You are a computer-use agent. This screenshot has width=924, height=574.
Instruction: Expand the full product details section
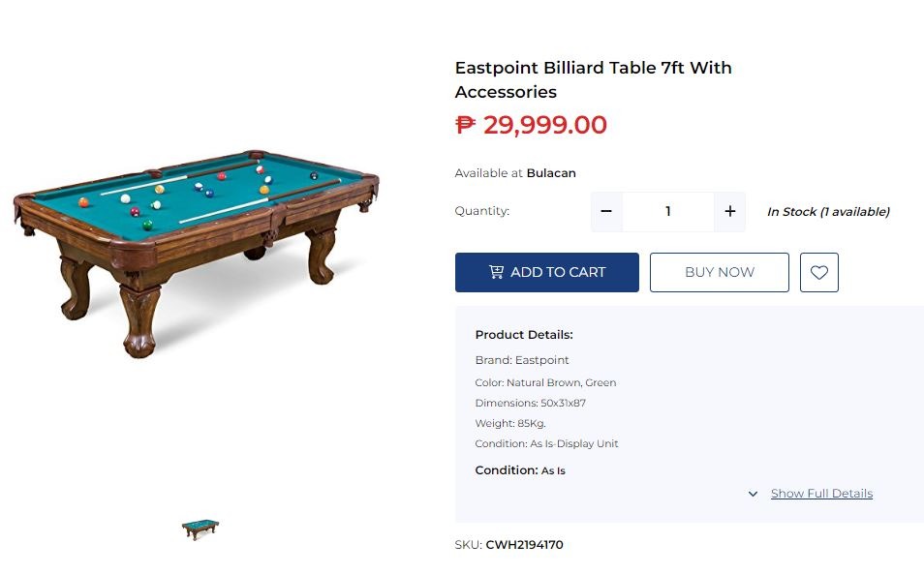point(821,494)
